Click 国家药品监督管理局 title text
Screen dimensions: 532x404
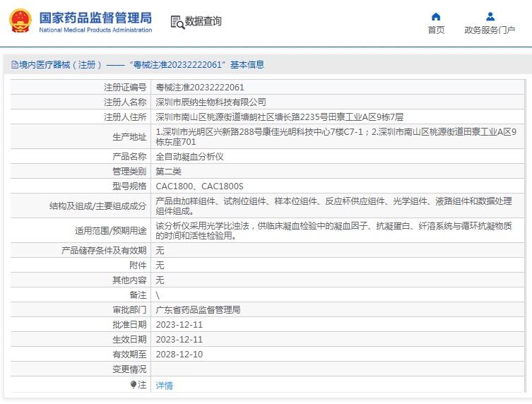pos(95,18)
